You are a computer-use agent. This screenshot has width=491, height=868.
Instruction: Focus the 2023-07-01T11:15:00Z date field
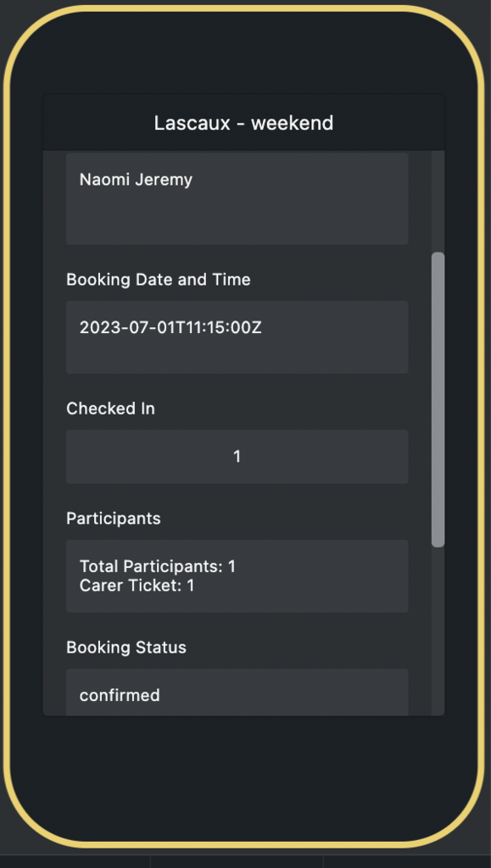[x=237, y=337]
